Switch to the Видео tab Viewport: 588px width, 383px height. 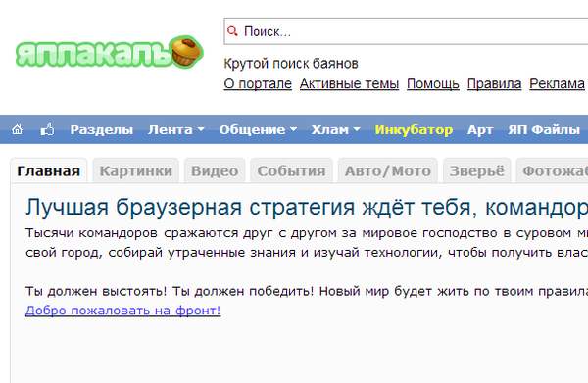215,170
